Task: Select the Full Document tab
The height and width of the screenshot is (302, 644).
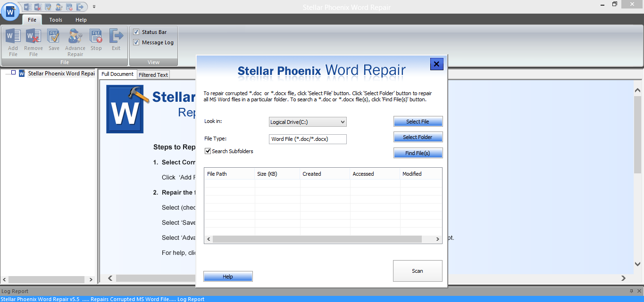Action: coord(117,74)
